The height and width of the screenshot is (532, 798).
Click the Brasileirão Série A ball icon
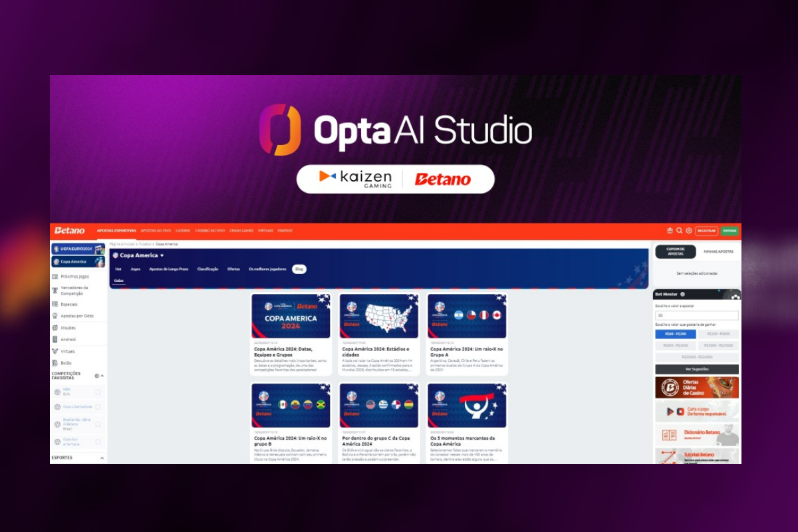(58, 424)
